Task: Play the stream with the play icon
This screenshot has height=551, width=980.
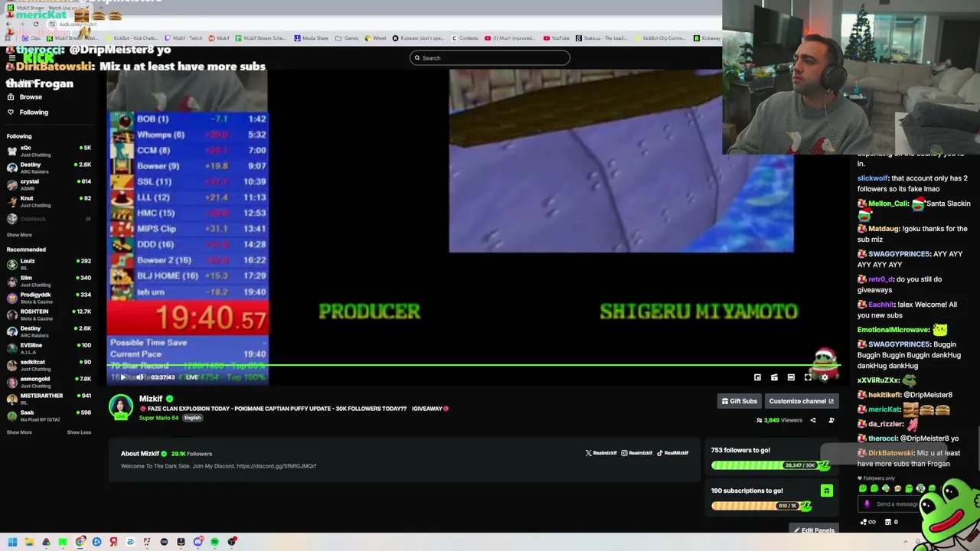Action: click(x=122, y=377)
